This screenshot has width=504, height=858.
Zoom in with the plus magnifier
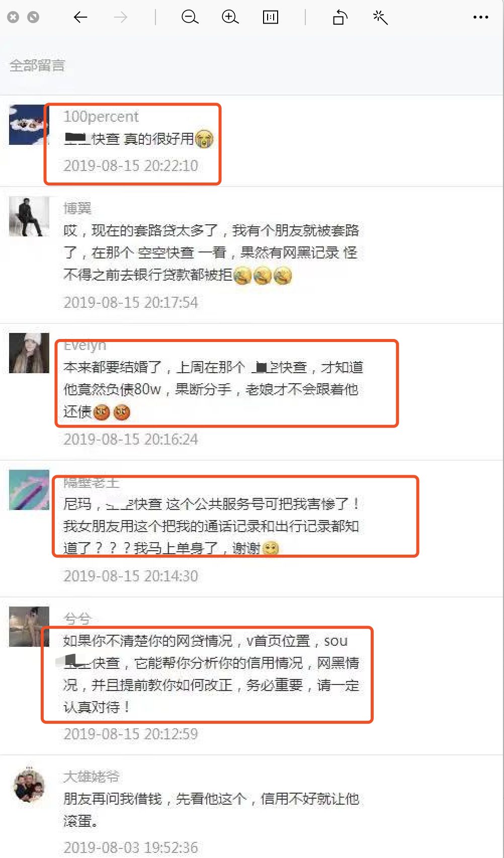230,17
